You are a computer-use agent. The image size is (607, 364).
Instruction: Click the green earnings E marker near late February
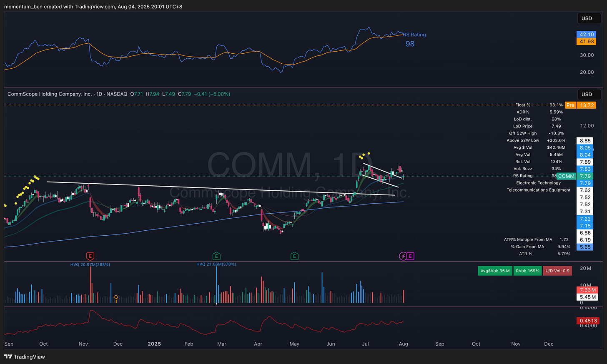click(x=216, y=256)
